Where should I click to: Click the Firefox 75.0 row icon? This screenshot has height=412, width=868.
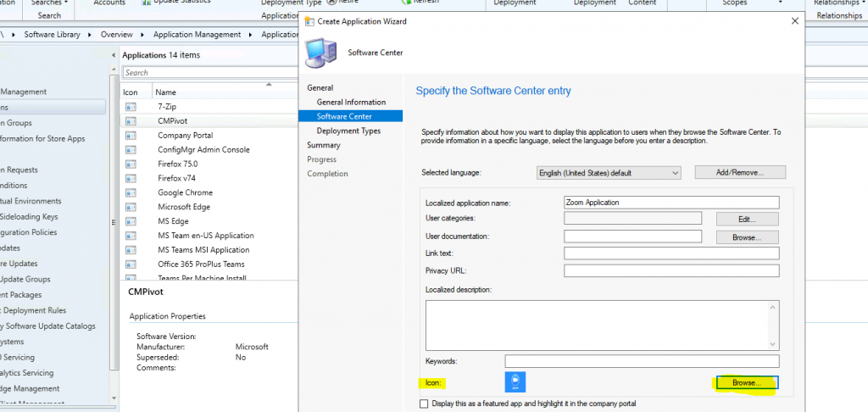131,164
